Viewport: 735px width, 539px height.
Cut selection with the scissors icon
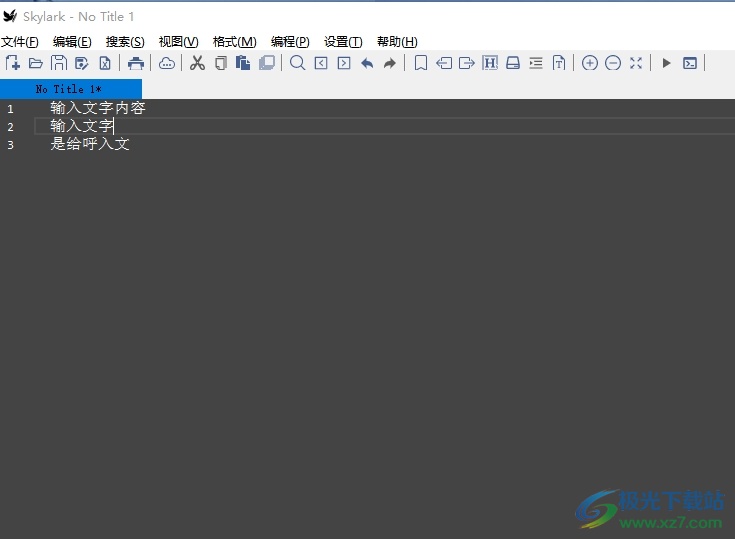point(197,63)
